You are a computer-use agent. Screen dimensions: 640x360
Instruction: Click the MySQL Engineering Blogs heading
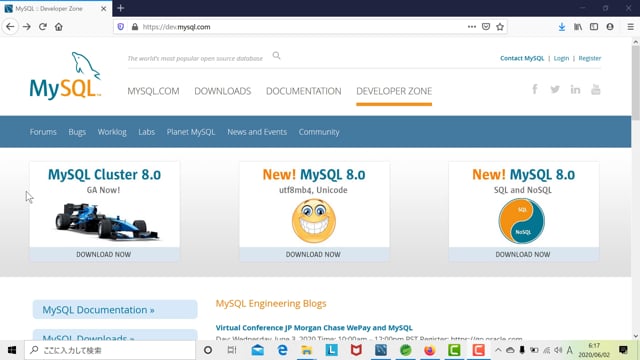click(x=271, y=303)
